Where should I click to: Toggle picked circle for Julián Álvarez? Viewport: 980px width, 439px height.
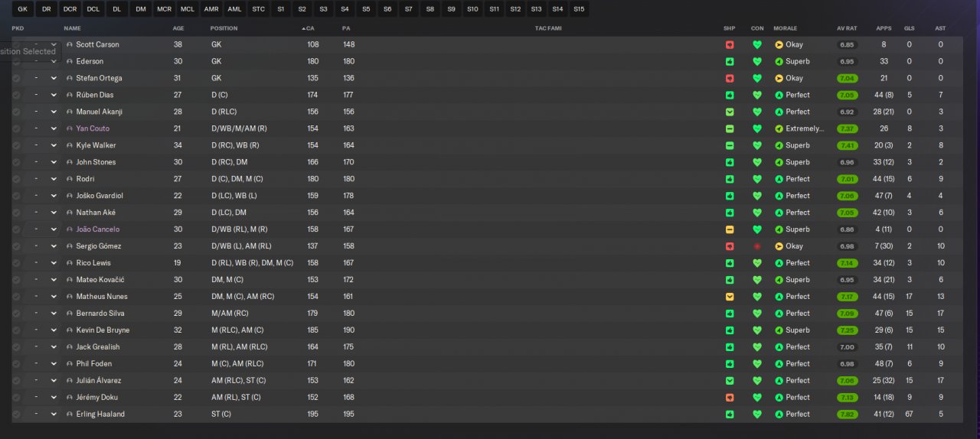(x=16, y=380)
